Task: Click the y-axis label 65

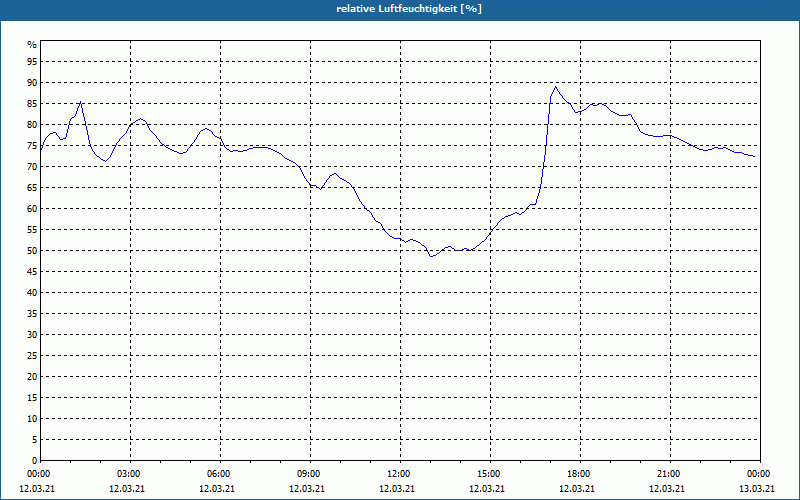Action: [32, 188]
